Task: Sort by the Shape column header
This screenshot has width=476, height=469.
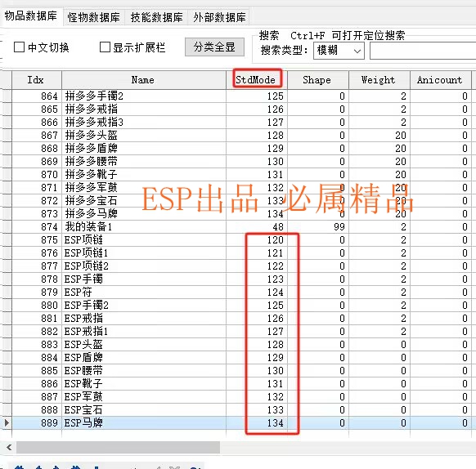Action: 318,80
